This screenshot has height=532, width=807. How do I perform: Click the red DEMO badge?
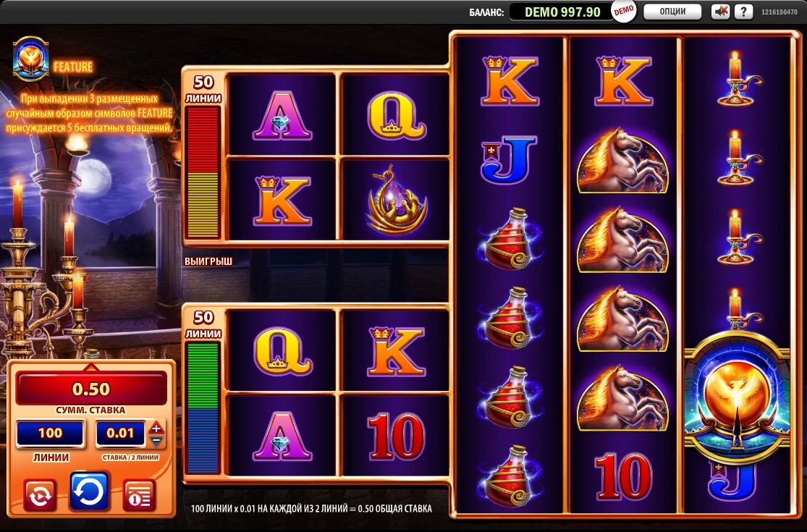coord(623,12)
